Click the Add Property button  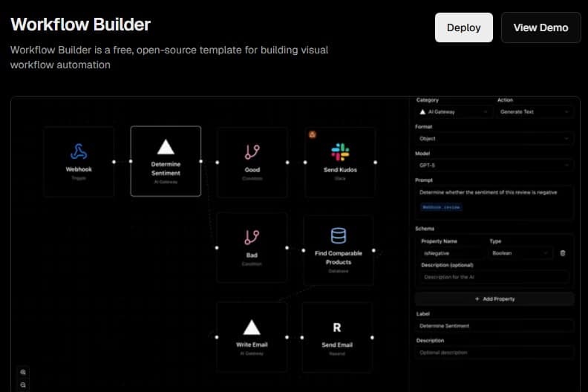point(494,298)
